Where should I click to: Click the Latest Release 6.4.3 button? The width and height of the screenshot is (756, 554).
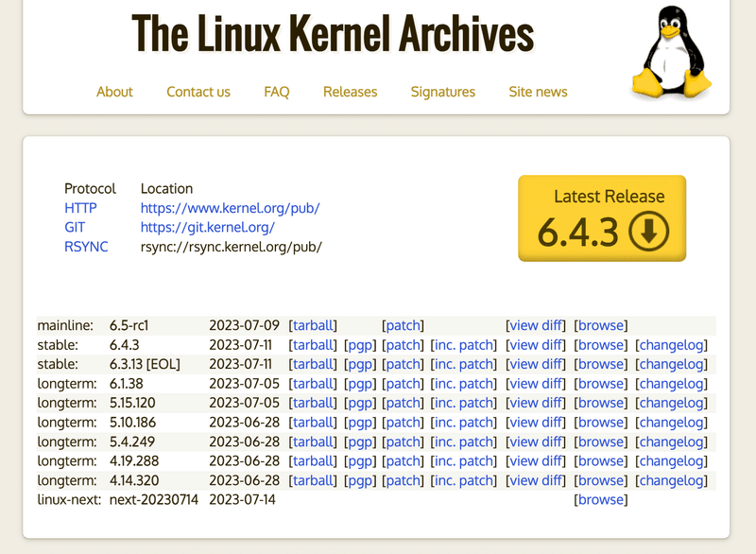pos(602,218)
